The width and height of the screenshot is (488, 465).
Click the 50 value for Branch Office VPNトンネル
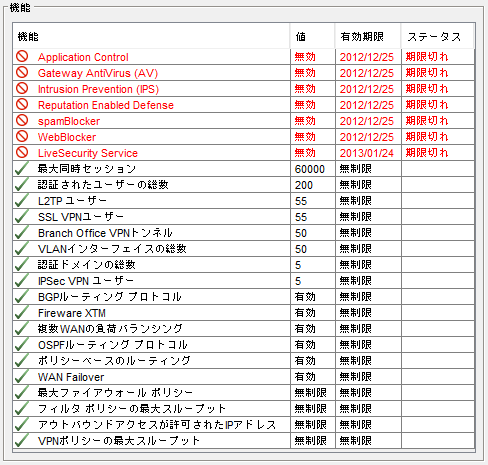[x=301, y=233]
